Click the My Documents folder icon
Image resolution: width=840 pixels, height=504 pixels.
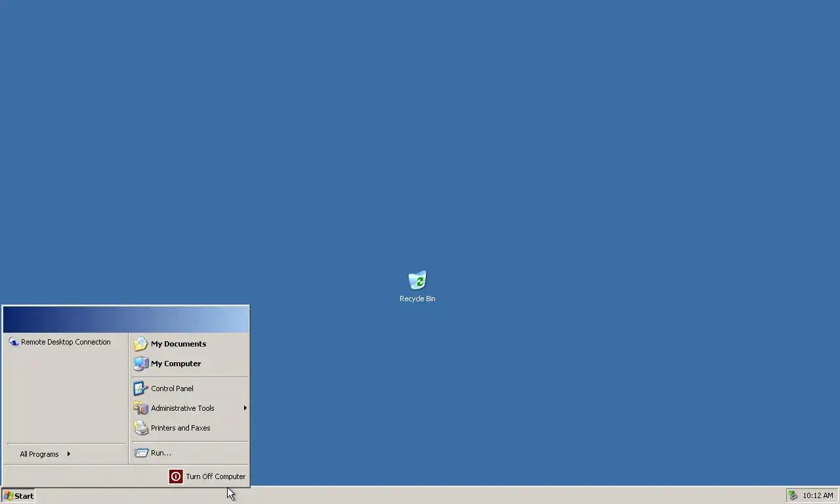(140, 344)
